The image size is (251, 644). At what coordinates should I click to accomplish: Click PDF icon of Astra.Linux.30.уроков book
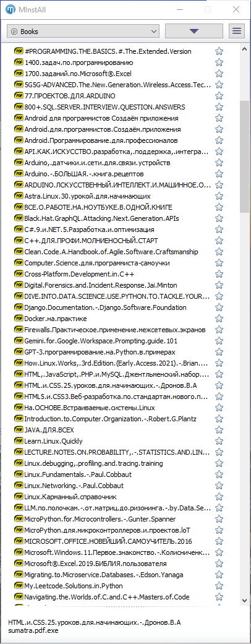coord(19,195)
